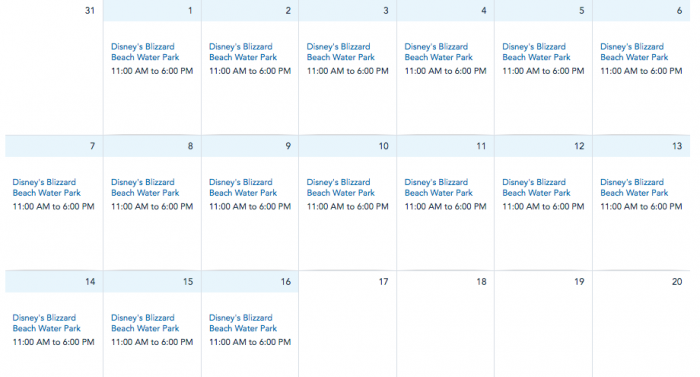Viewport: 700px width, 377px height.
Task: Open Blizzard Beach link on day 1
Action: [145, 52]
